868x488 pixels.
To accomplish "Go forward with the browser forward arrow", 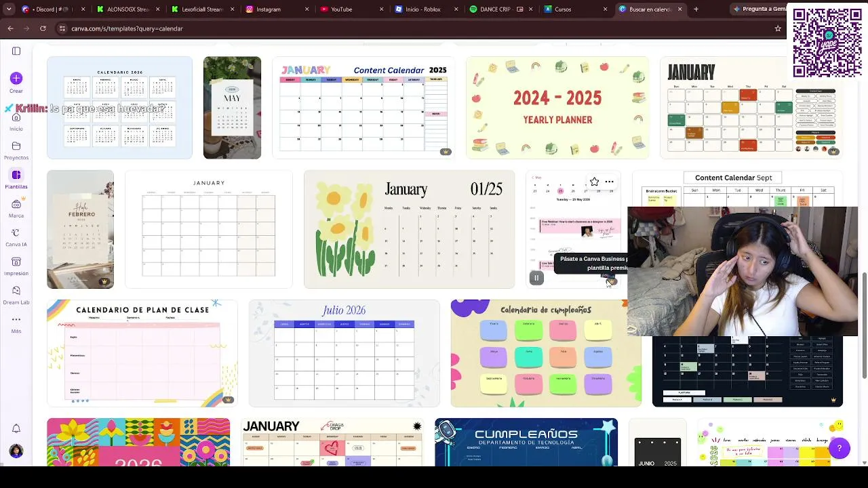I will pyautogui.click(x=26, y=28).
